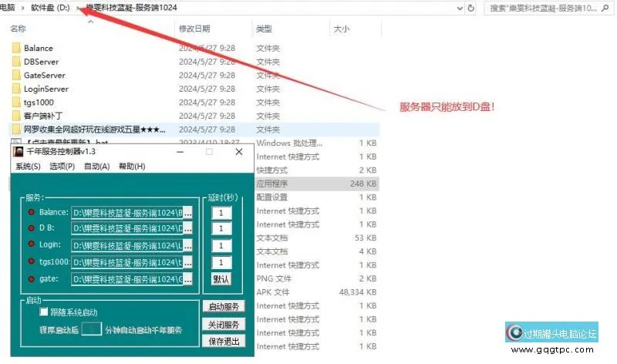
Task: Select the APK 文件 48,334 KB row
Action: coord(317,292)
